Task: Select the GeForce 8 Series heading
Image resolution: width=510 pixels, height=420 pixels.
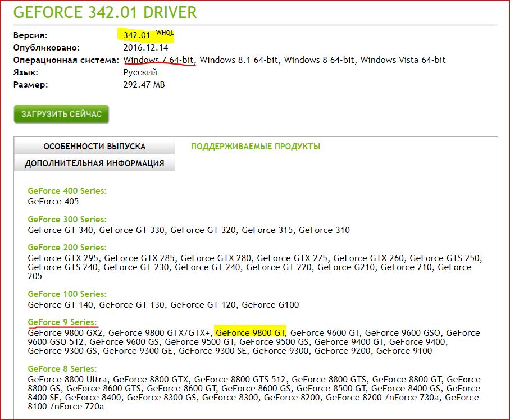Action: tap(62, 369)
